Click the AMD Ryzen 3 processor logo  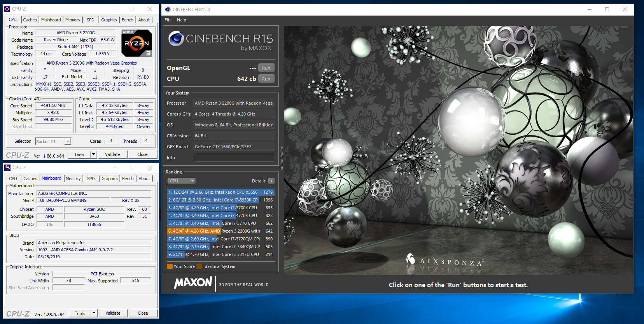pyautogui.click(x=136, y=43)
